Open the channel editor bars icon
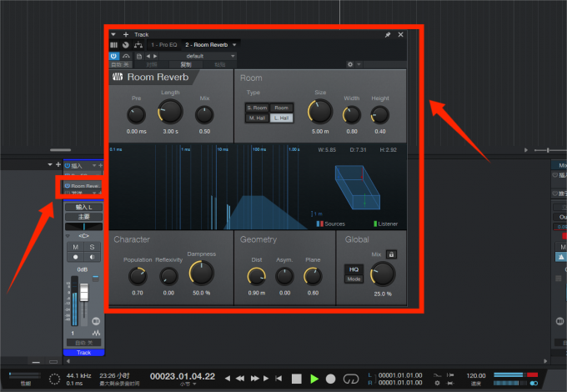567x392 pixels. point(114,45)
